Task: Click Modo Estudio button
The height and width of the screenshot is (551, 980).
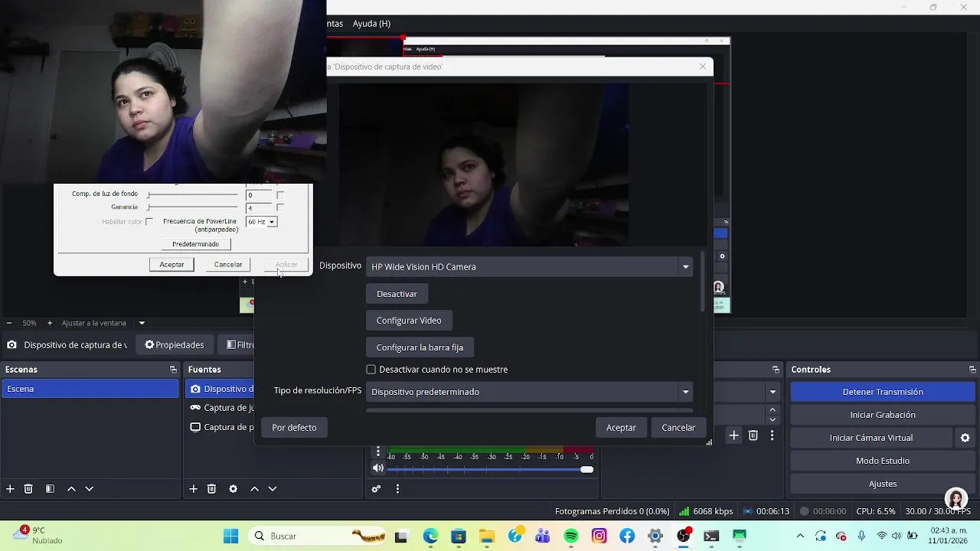Action: 882,461
